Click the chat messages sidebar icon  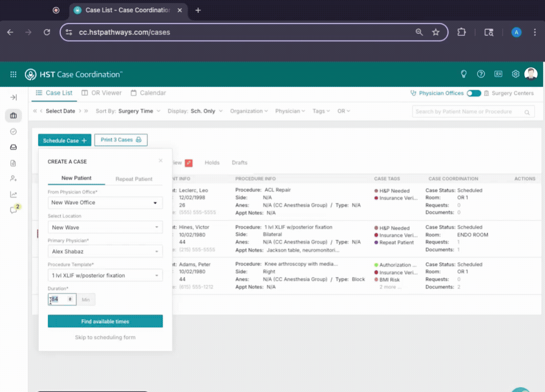click(14, 210)
